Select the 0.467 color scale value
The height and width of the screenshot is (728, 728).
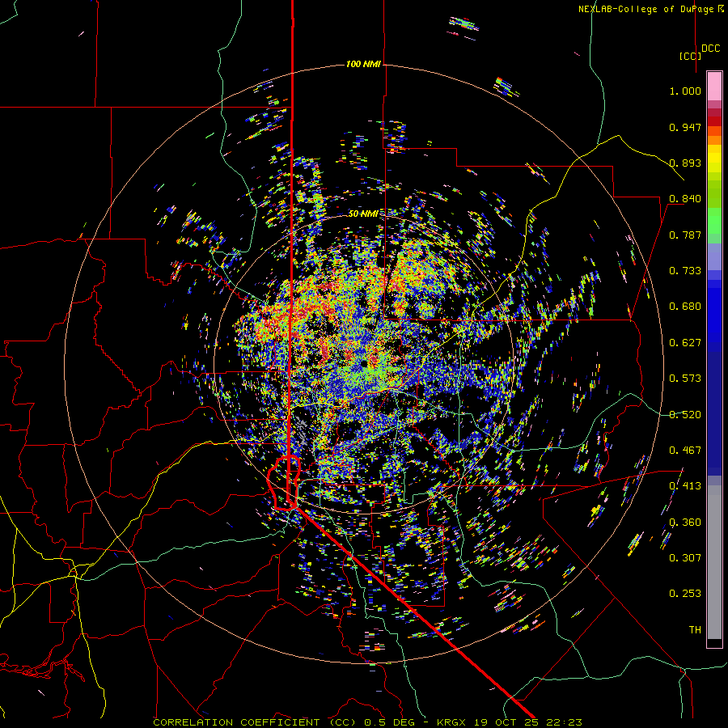point(685,451)
